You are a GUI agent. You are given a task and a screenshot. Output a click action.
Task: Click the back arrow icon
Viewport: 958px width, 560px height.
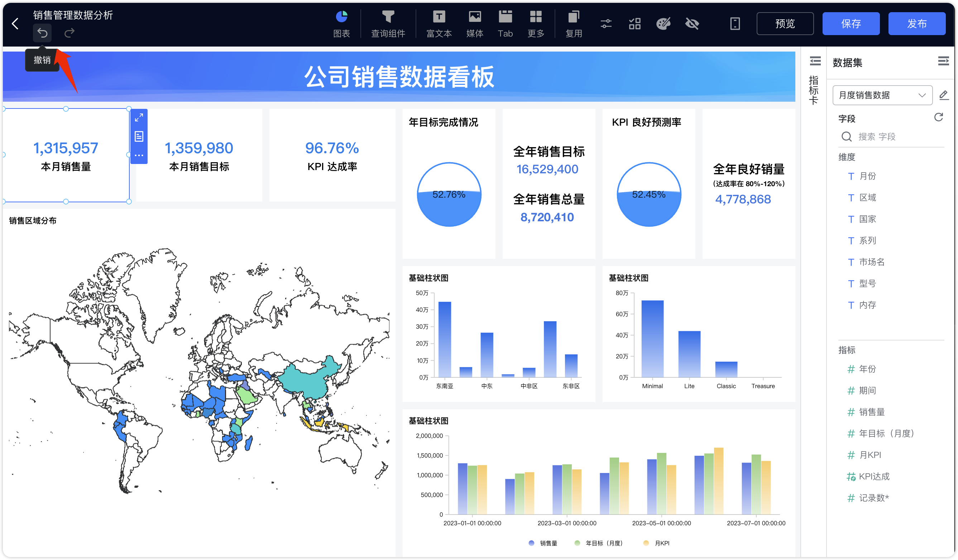(x=15, y=24)
